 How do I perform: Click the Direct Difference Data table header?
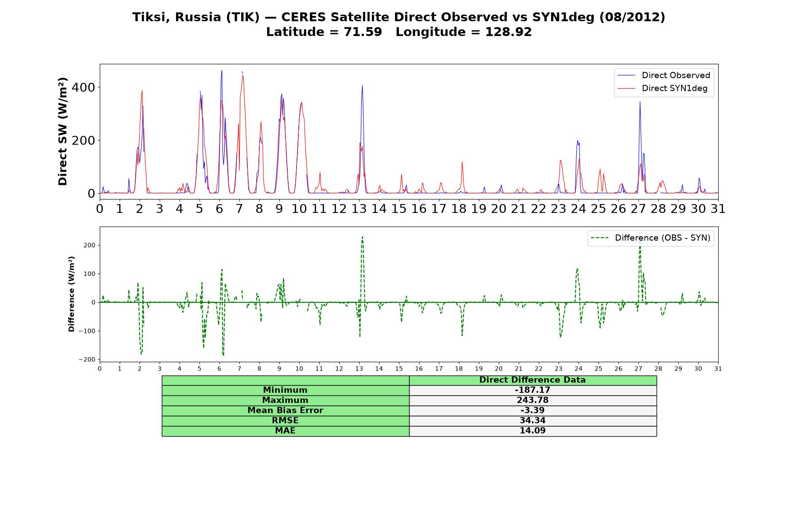pos(532,380)
